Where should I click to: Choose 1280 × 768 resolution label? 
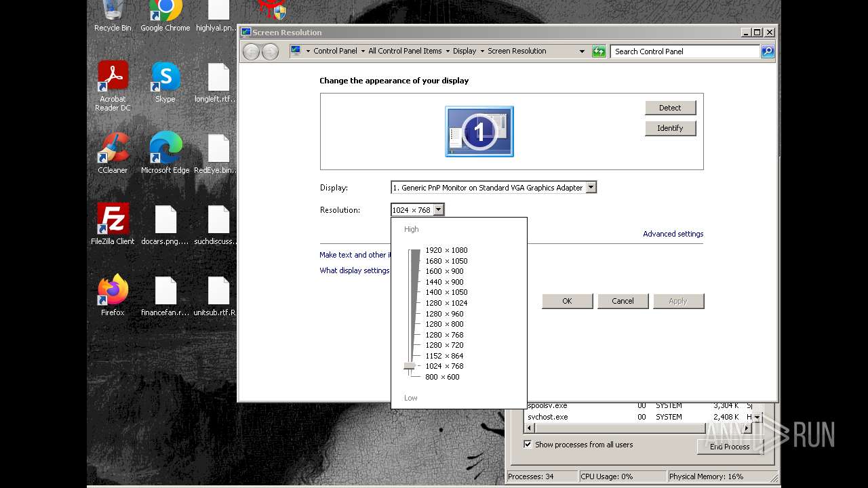click(444, 335)
